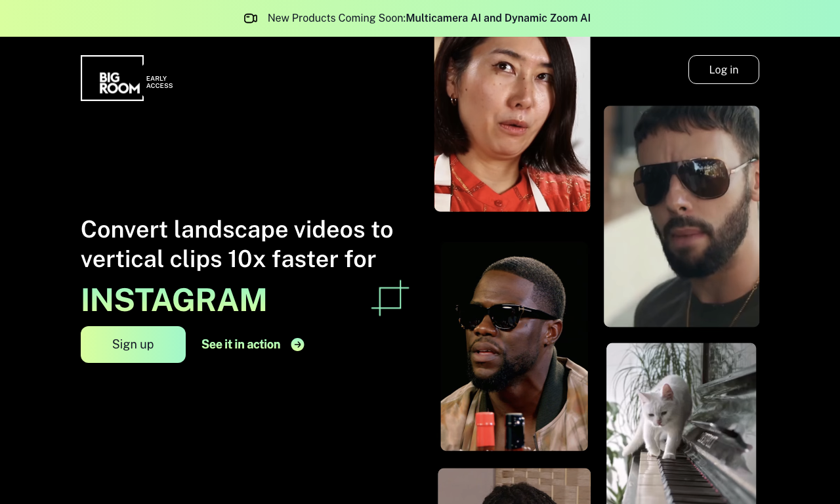The image size is (840, 504).
Task: Open the white cat on piano clip
Action: 681,423
